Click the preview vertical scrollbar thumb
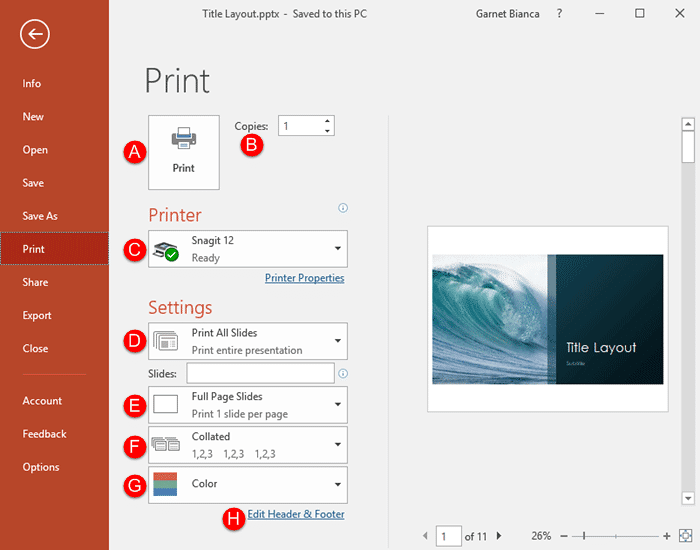The image size is (700, 550). click(x=688, y=147)
